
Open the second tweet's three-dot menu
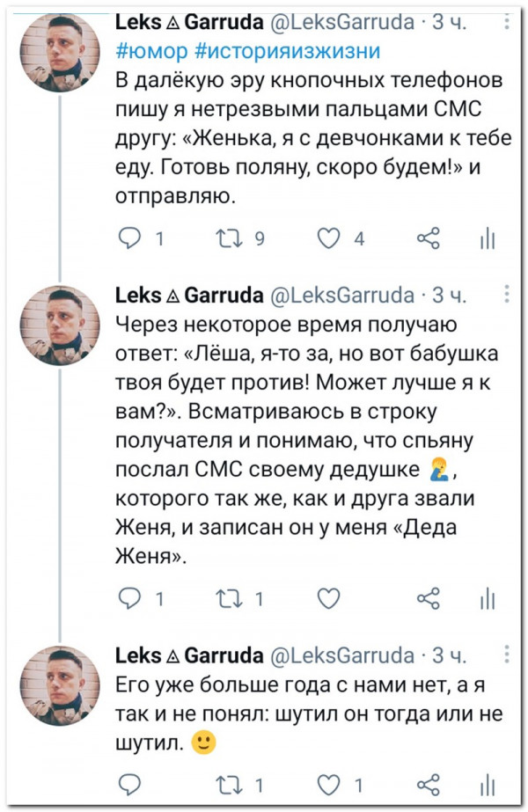[x=505, y=293]
